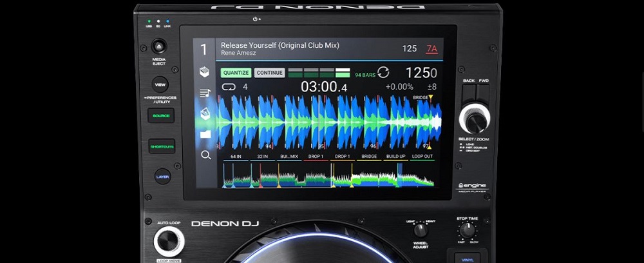Screen dimensions: 644x263
Task: Push the SELECT / ZOOM encoder knob
Action: pos(475,119)
